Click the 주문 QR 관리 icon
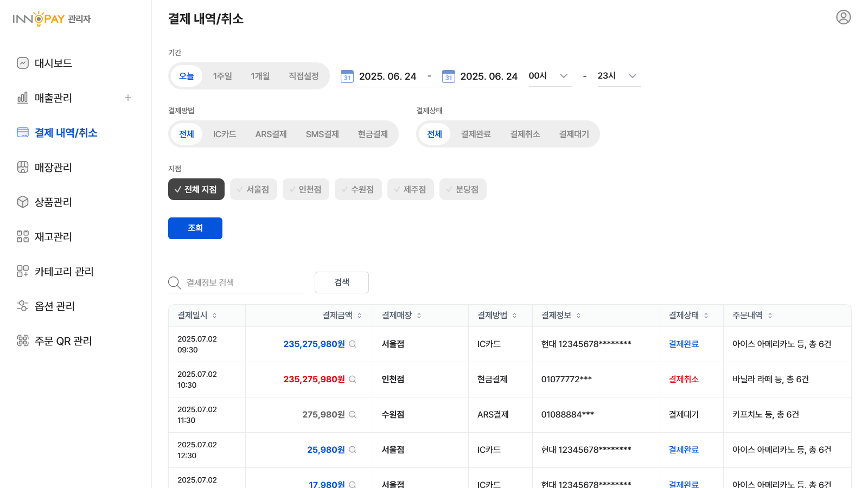Viewport: 868px width, 488px height. [x=22, y=341]
